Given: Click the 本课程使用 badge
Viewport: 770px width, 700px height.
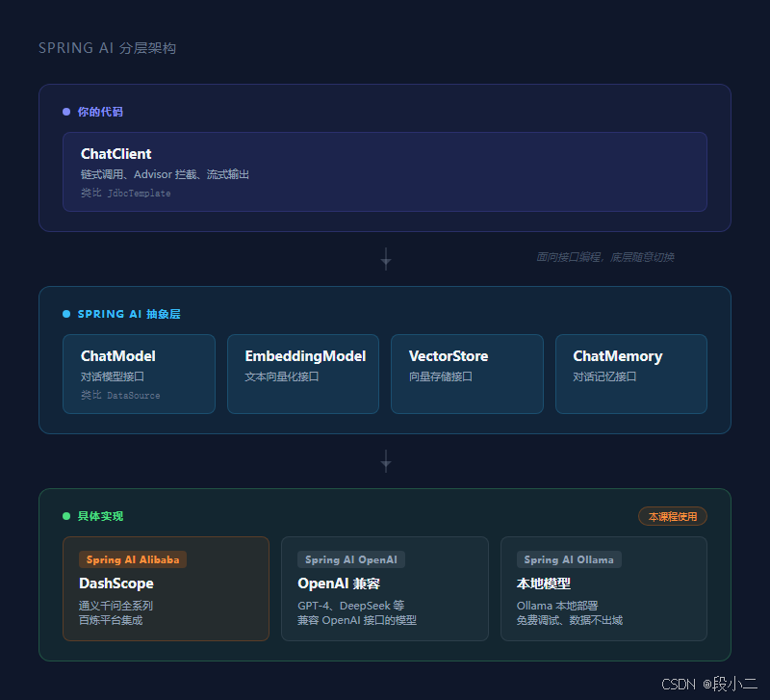Looking at the screenshot, I should click(x=672, y=516).
